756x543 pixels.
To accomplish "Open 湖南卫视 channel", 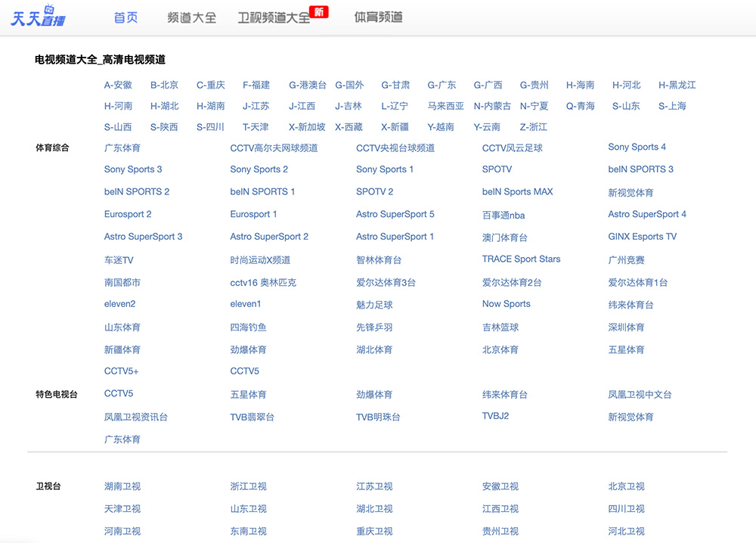I will (122, 486).
